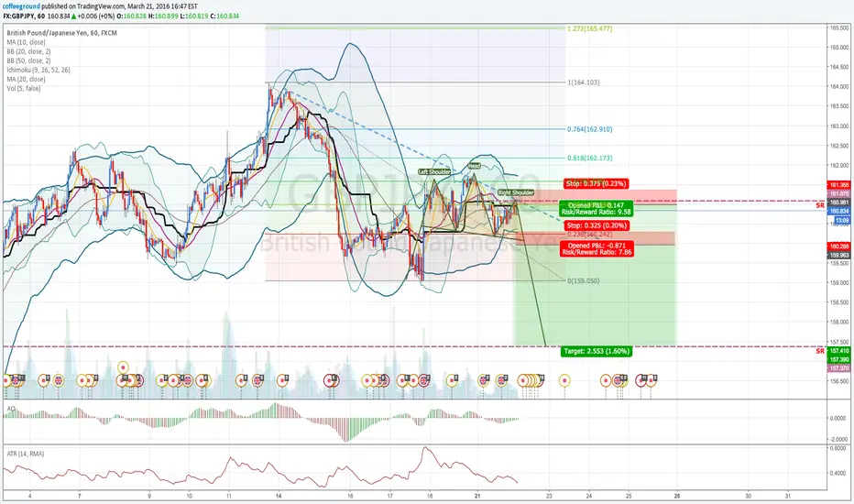Click the SR label beside the 157.410 tag
854x504 pixels.
[x=820, y=351]
